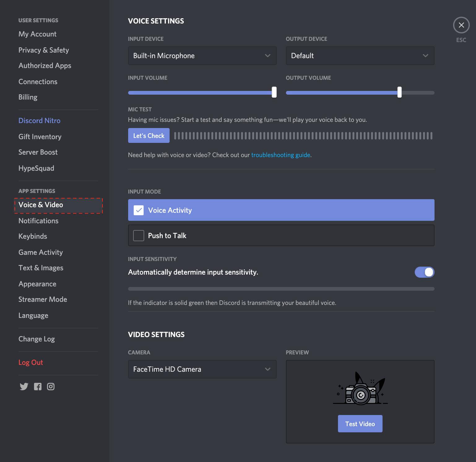The width and height of the screenshot is (476, 462).
Task: Click Log Out in the sidebar
Action: (x=31, y=362)
